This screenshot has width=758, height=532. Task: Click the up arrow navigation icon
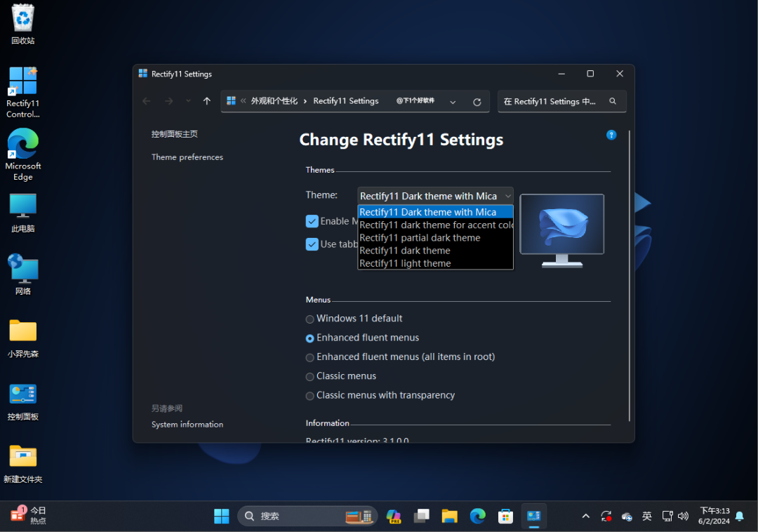(206, 101)
